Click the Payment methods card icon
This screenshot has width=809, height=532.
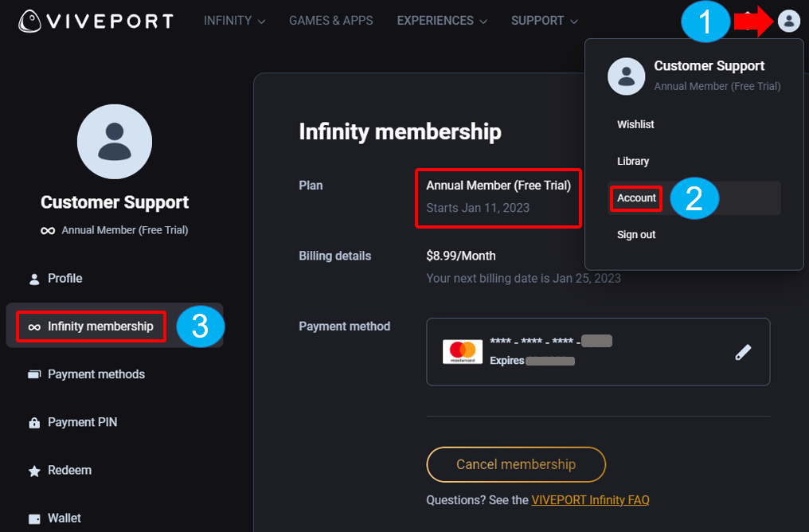click(34, 374)
